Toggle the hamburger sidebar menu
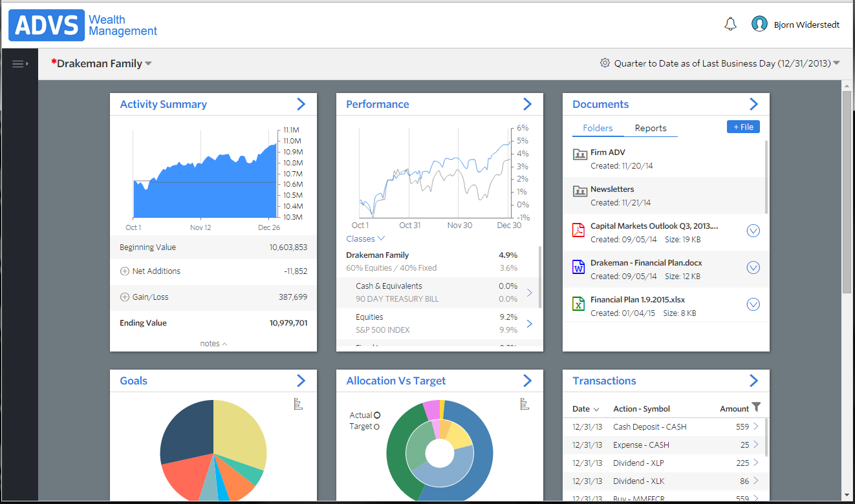This screenshot has width=855, height=504. coord(20,63)
